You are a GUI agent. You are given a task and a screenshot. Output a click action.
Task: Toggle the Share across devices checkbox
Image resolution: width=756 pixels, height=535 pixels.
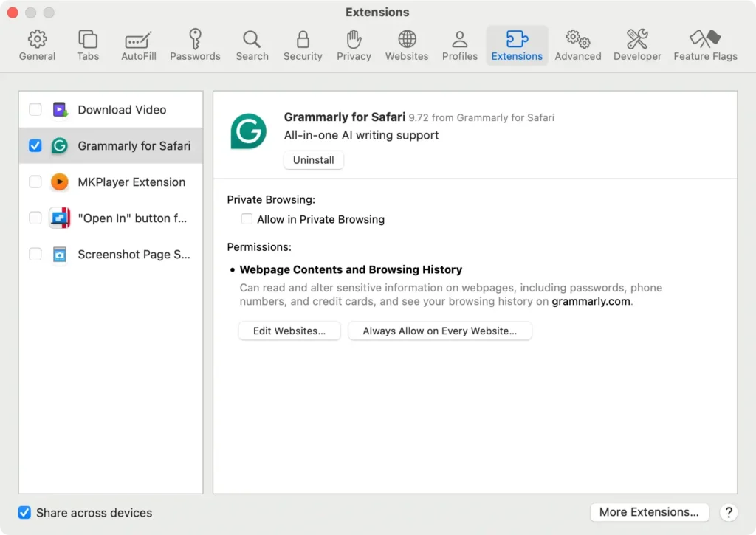coord(24,512)
